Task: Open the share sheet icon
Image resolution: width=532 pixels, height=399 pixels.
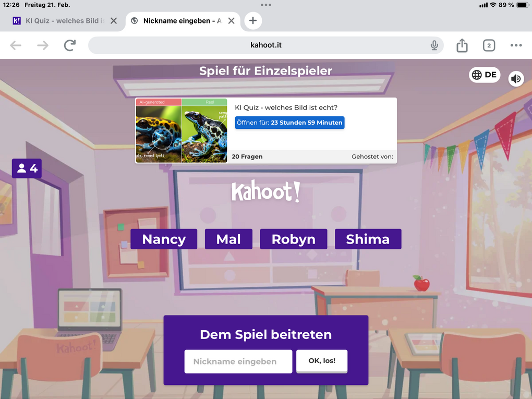Action: 462,45
